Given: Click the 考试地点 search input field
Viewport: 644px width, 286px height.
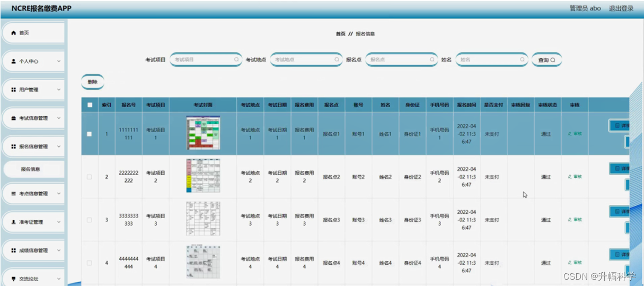Looking at the screenshot, I should [x=306, y=60].
